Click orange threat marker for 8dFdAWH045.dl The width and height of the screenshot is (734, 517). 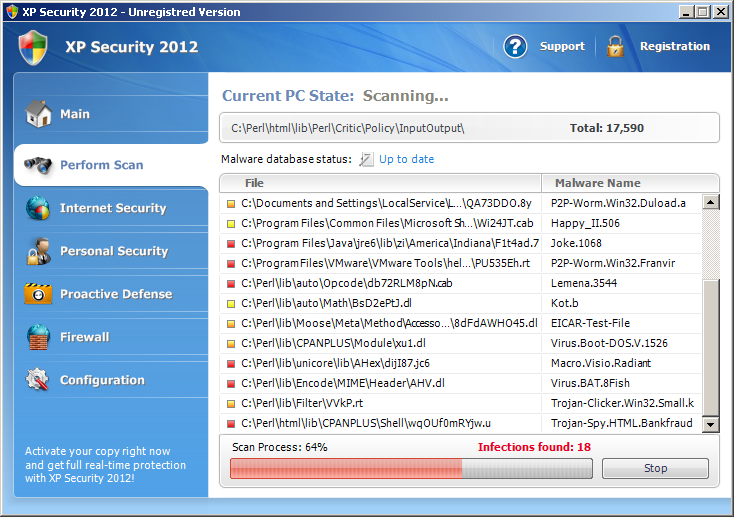click(x=231, y=324)
